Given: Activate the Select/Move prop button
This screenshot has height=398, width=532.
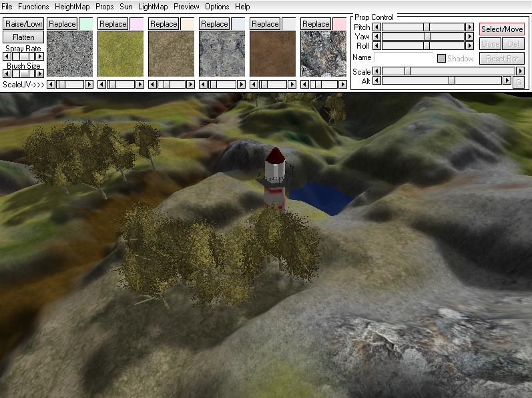Looking at the screenshot, I should pyautogui.click(x=502, y=29).
